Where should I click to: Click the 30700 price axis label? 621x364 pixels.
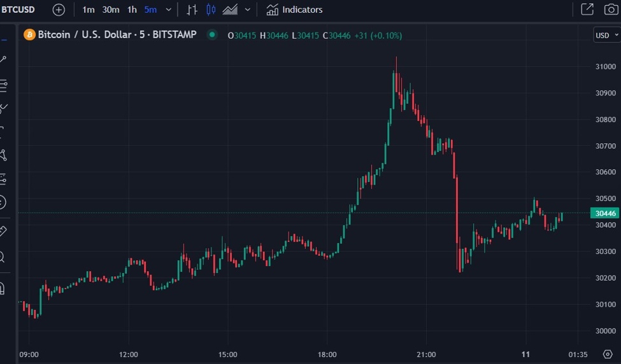606,146
